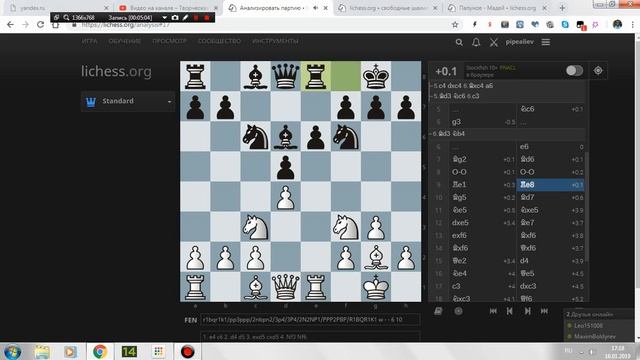Expand the screen recorder dropdown arrow
Viewport: 640px width, 360px height.
pos(164,18)
